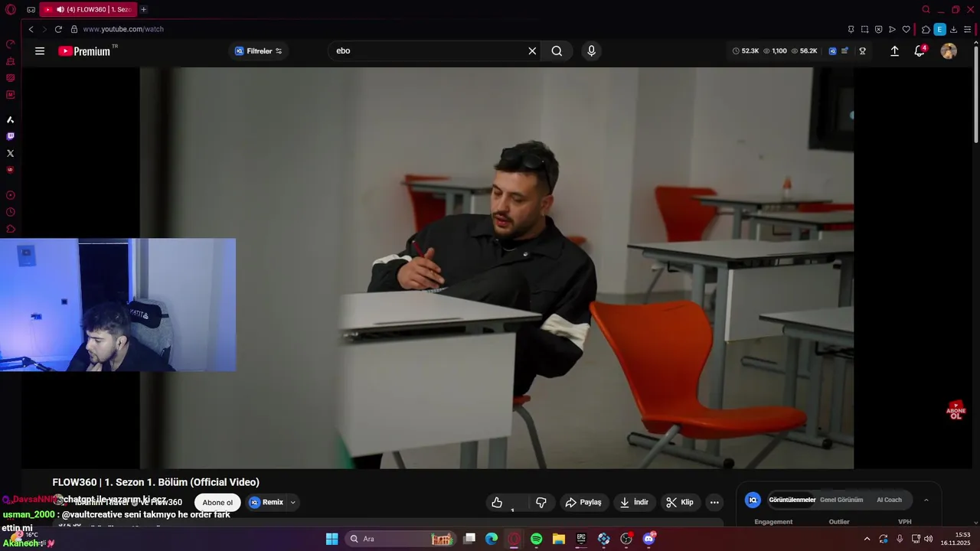Open browser downloads icon in toolbar
Screen dimensions: 980x551
tap(953, 29)
